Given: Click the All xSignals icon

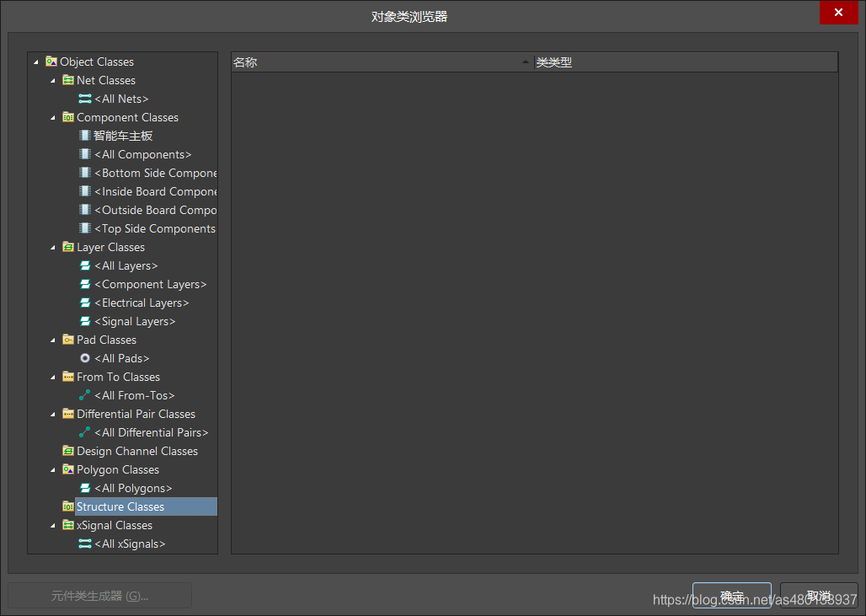Looking at the screenshot, I should tap(85, 544).
